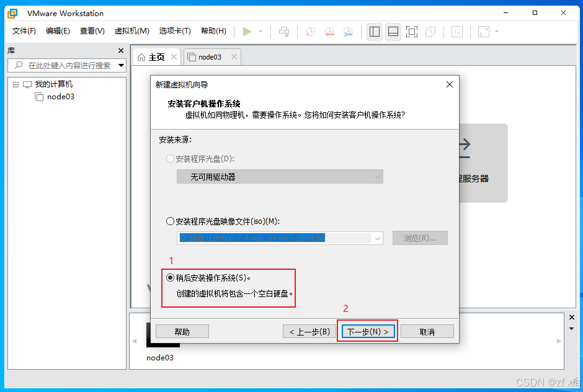This screenshot has height=392, width=583.
Task: Open the power options arrow beside the play icon
Action: (260, 32)
